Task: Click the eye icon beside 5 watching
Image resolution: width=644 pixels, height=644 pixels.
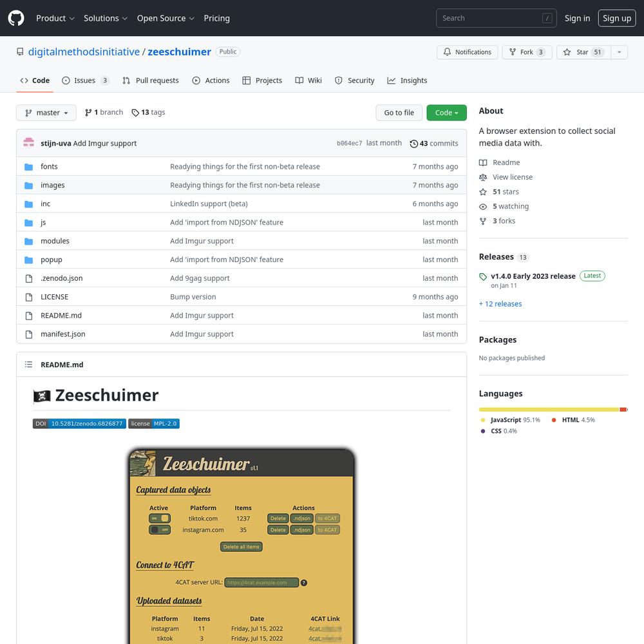Action: (483, 207)
